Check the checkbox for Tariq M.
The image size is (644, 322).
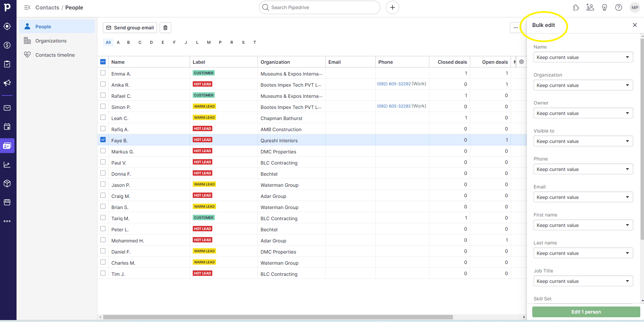tap(103, 217)
